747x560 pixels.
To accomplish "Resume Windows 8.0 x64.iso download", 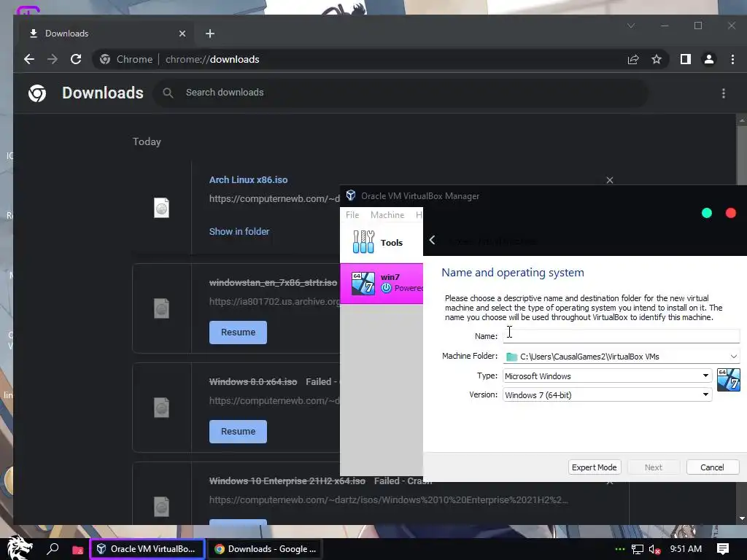I will click(238, 432).
